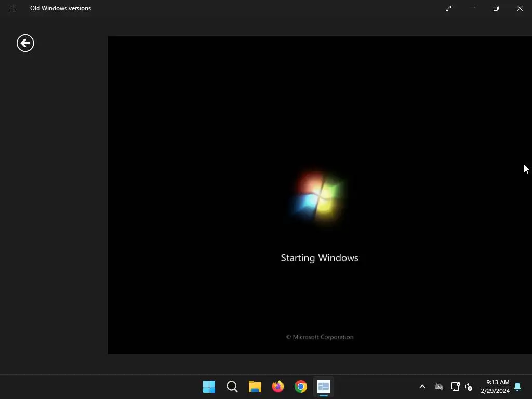Screen dimensions: 532x399
Task: Minimize the Old Windows versions window
Action: pyautogui.click(x=472, y=8)
